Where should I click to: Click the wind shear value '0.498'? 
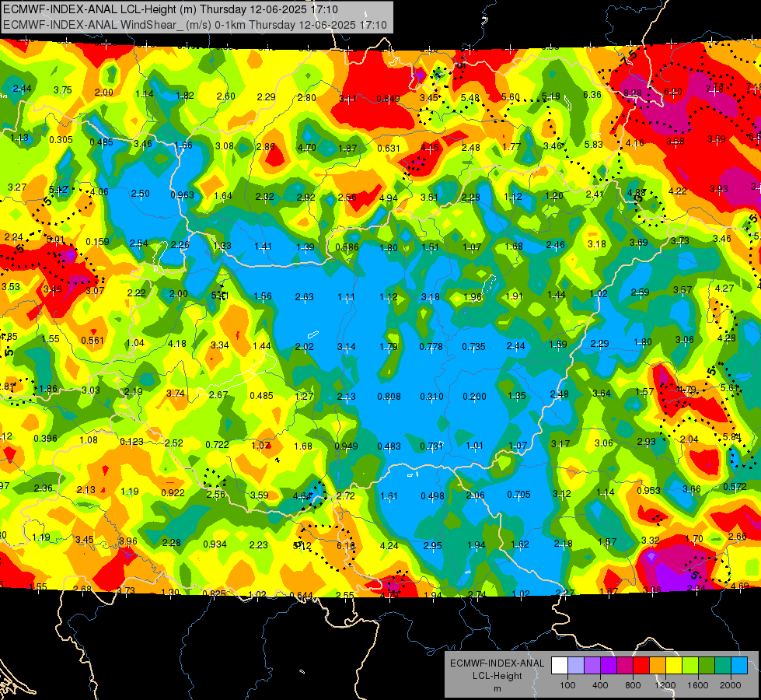coord(432,496)
